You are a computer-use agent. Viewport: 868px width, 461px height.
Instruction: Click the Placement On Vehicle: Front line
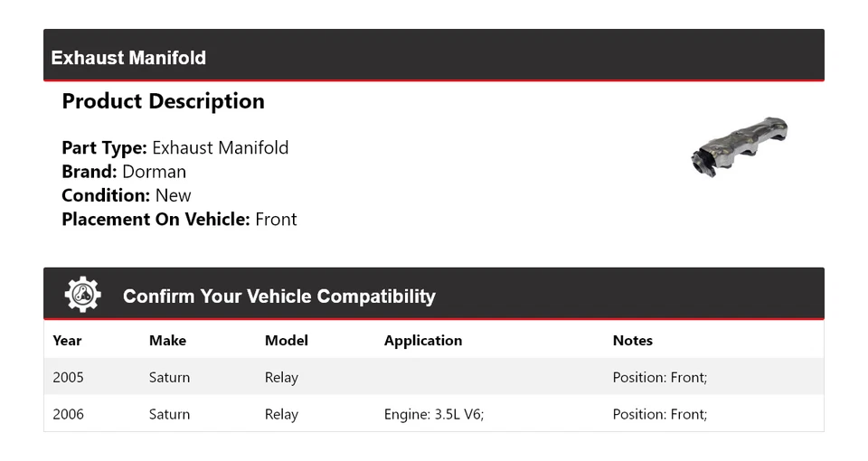(x=179, y=219)
